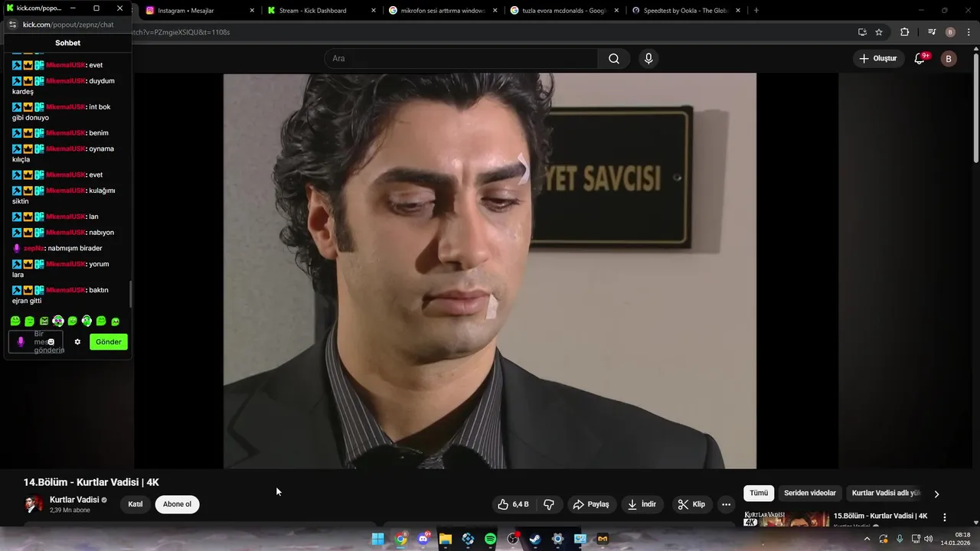This screenshot has height=551, width=980.
Task: Click the Abone ol subscribe button
Action: [x=177, y=504]
